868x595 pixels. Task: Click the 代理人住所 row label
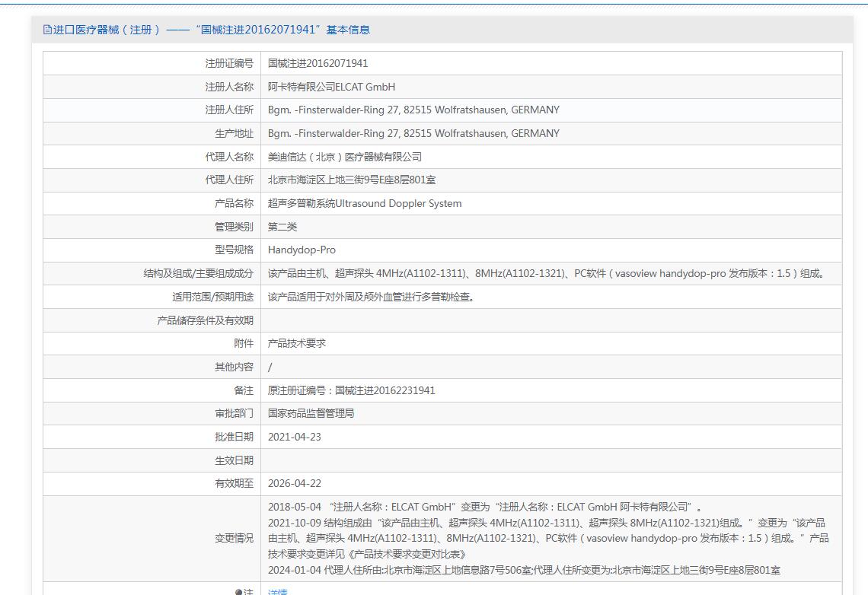coord(229,180)
